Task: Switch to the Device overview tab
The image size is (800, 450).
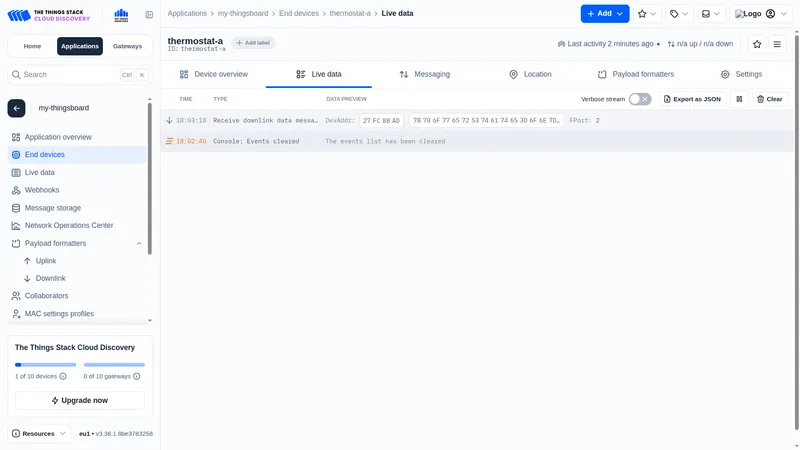Action: pyautogui.click(x=213, y=74)
